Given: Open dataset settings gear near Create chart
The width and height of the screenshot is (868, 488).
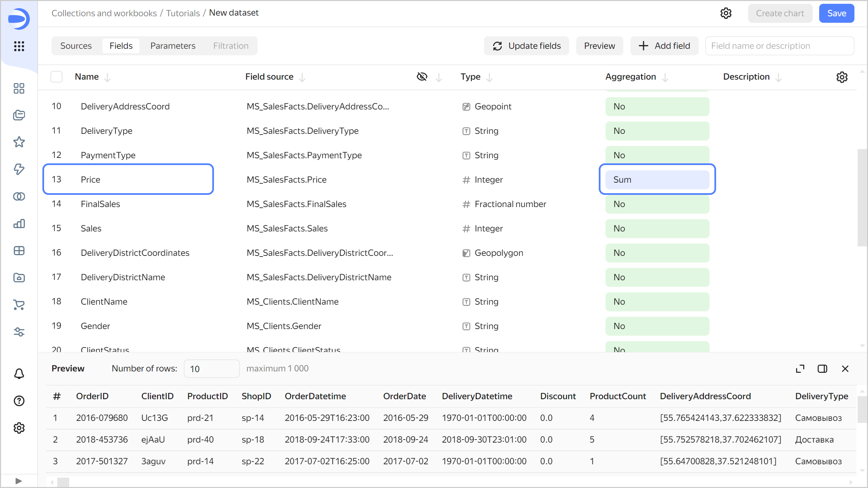Looking at the screenshot, I should pos(726,13).
